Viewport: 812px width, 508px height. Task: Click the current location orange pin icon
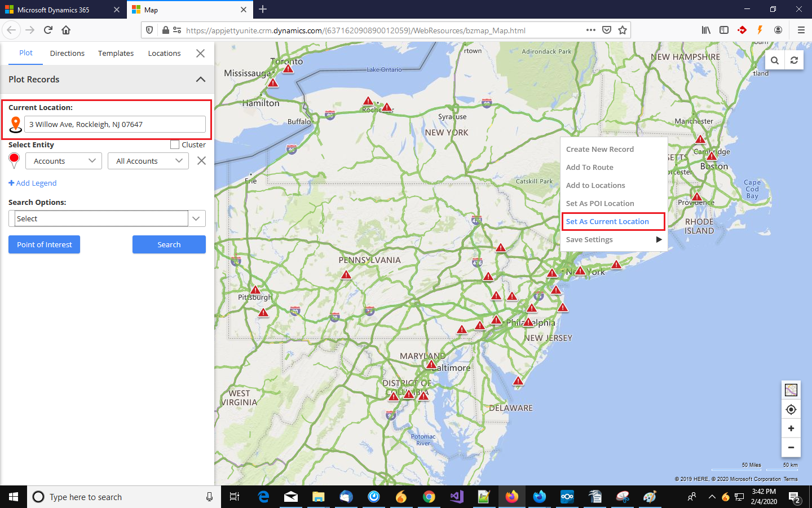(16, 124)
